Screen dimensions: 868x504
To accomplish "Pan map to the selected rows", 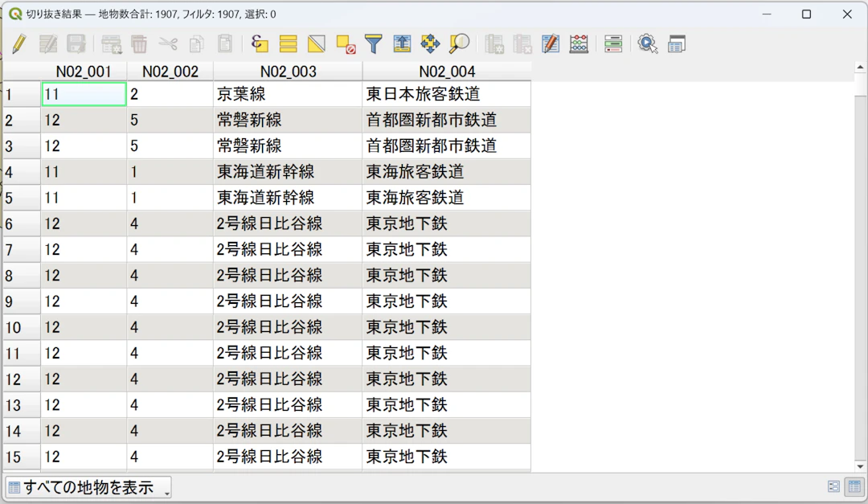I will [430, 43].
